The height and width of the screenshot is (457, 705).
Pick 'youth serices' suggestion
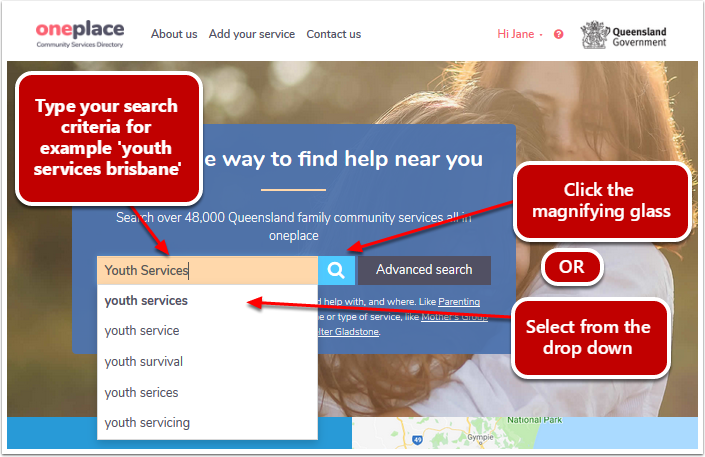coord(207,393)
